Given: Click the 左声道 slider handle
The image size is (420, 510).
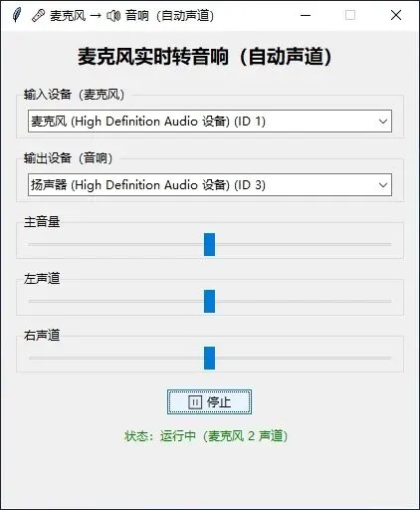Looking at the screenshot, I should (209, 301).
